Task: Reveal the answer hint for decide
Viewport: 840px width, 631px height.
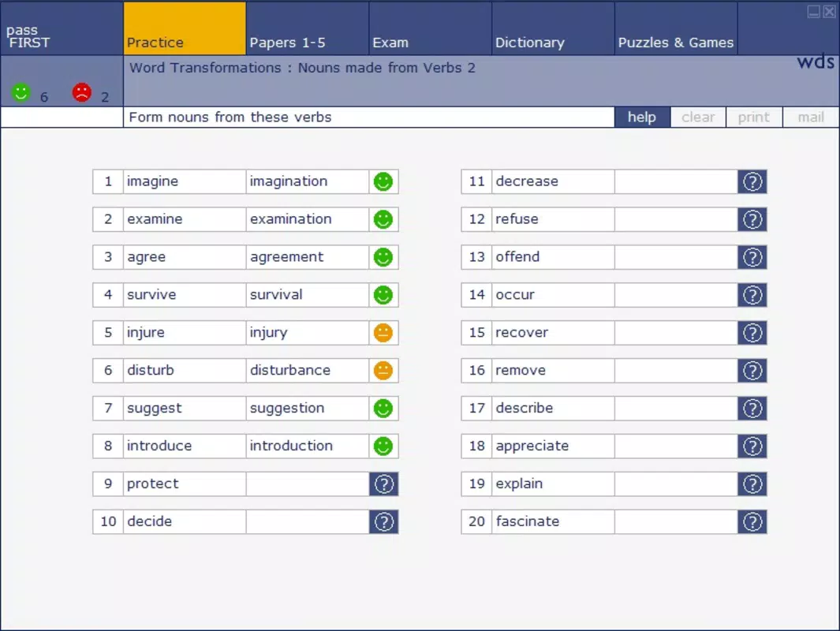Action: (383, 521)
